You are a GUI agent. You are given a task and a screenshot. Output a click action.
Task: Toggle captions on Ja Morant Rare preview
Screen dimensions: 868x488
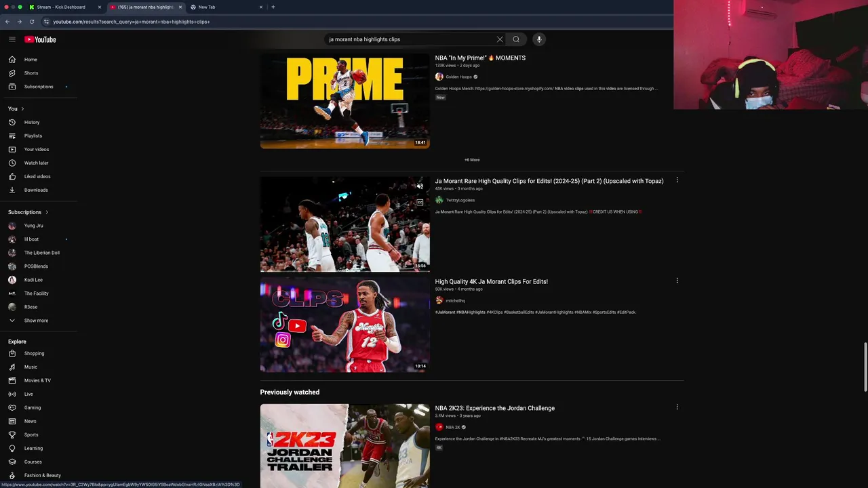pos(420,202)
